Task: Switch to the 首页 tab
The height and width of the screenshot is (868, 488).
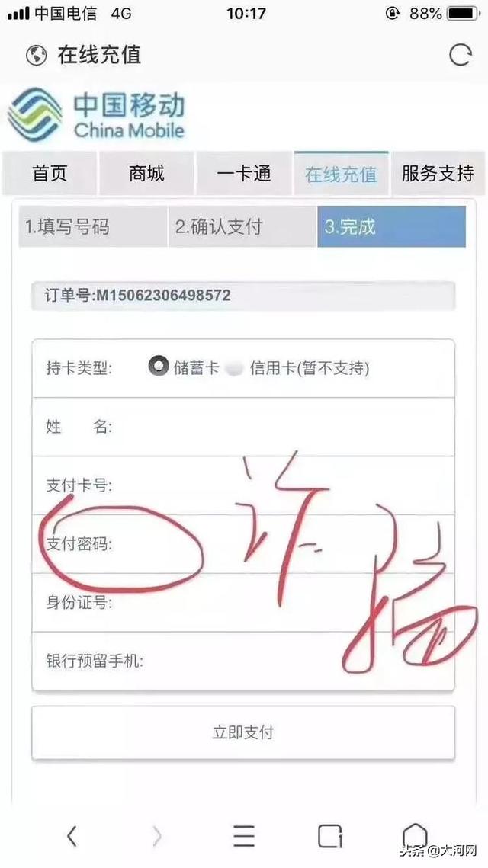Action: (50, 173)
